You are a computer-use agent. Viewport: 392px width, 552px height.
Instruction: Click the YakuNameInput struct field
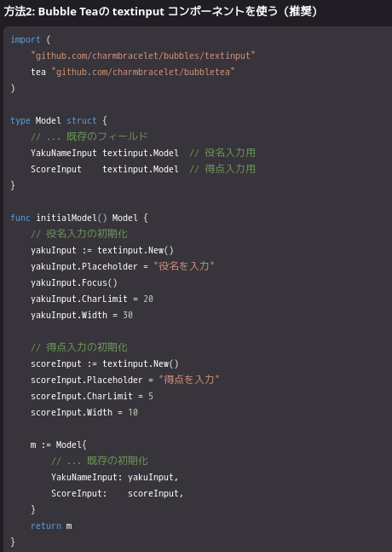[x=64, y=153]
